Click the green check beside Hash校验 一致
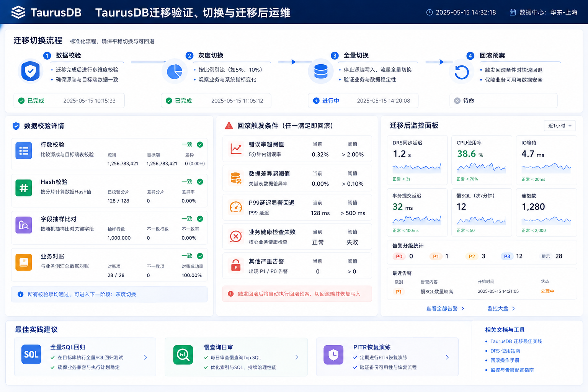 pyautogui.click(x=200, y=181)
